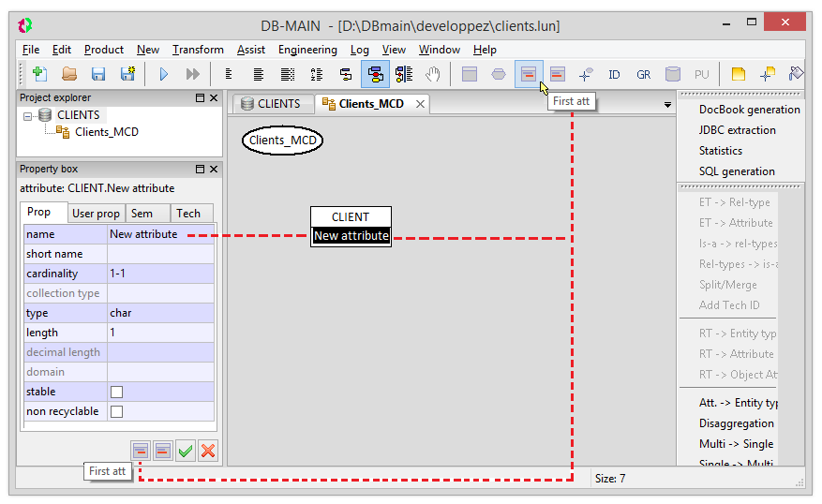822x504 pixels.
Task: Open a project via the folder icon
Action: click(x=69, y=74)
